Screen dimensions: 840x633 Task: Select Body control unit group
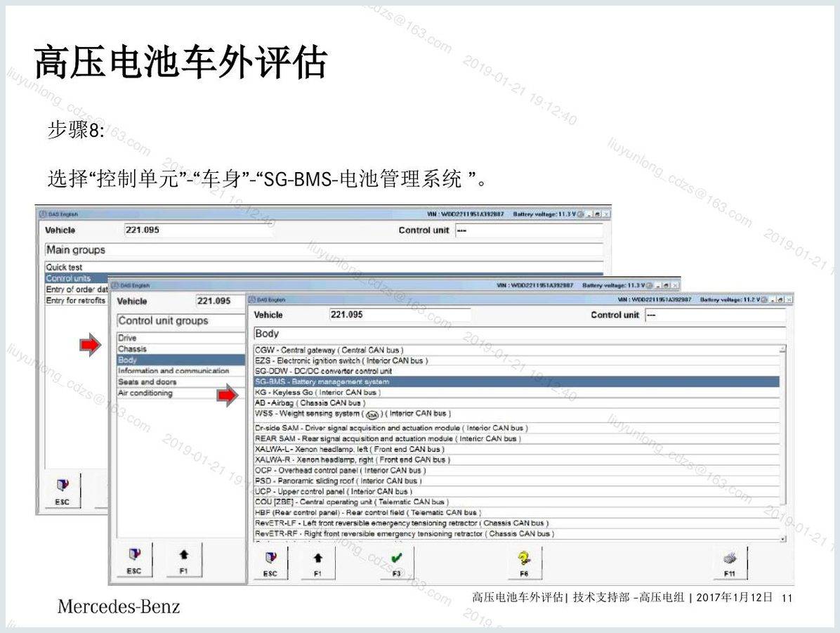[x=181, y=360]
